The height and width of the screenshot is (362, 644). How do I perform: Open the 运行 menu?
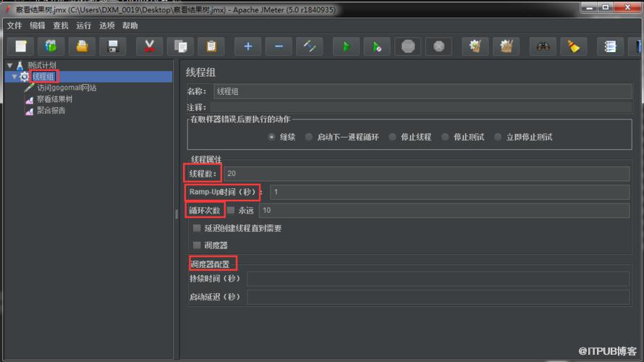tap(83, 25)
